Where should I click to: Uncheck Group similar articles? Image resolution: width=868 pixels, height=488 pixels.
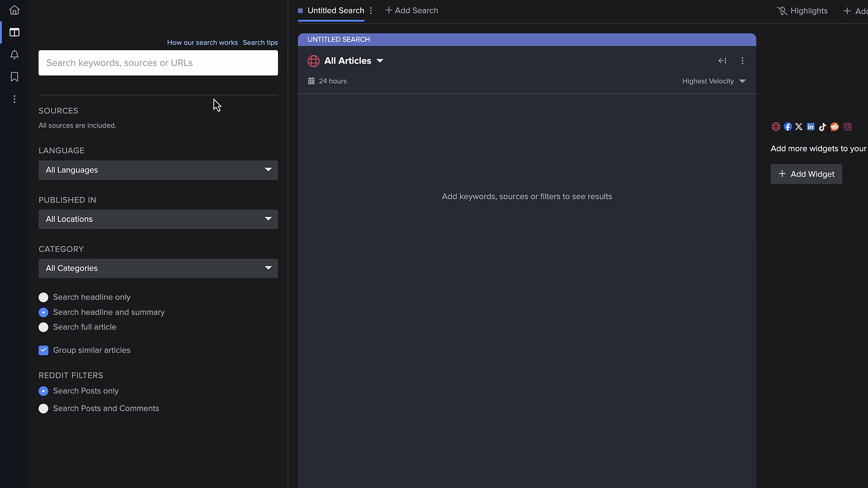(x=43, y=350)
